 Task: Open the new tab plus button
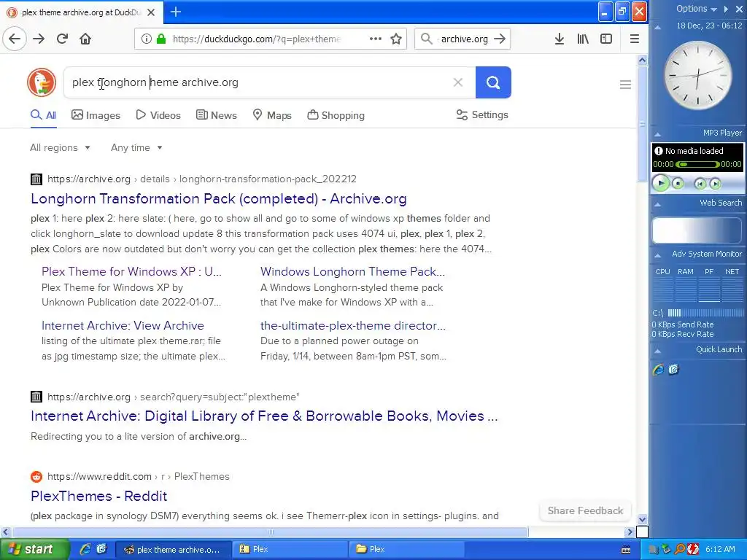point(176,12)
